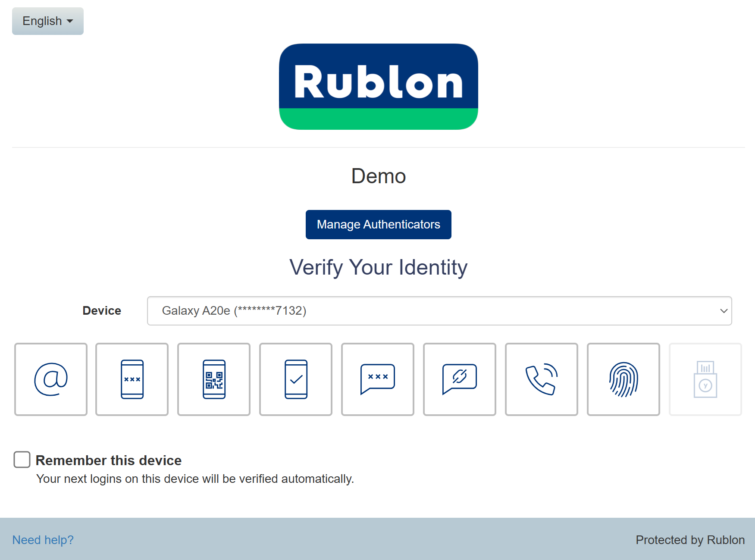Click the 'Protected by Rublon' footer text
Image resolution: width=755 pixels, height=560 pixels.
coord(690,540)
